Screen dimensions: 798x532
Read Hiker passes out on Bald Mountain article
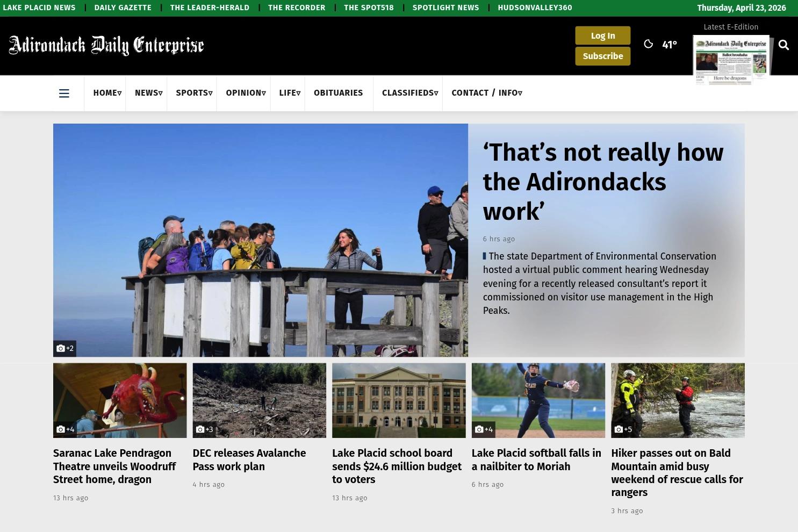point(677,473)
